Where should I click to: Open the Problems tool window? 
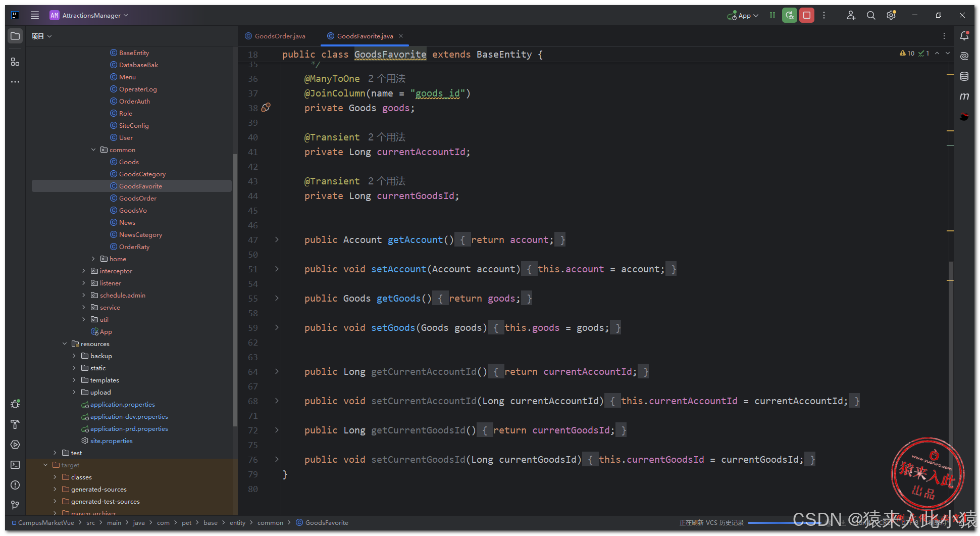[x=15, y=485]
